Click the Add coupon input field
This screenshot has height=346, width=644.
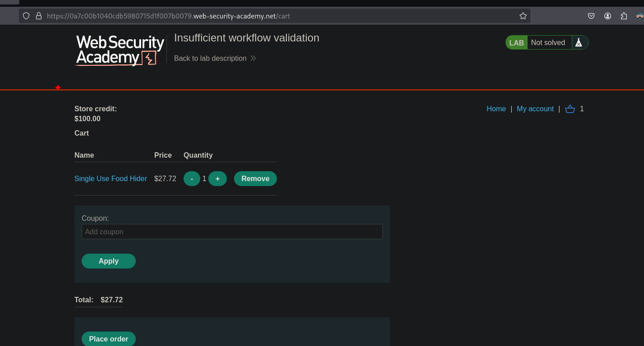[x=232, y=232]
